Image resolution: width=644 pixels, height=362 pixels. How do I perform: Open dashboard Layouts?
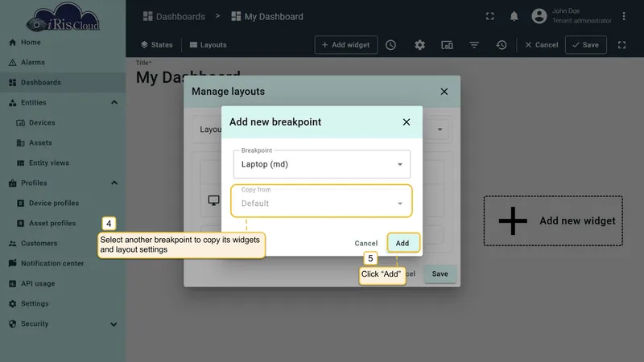click(208, 45)
